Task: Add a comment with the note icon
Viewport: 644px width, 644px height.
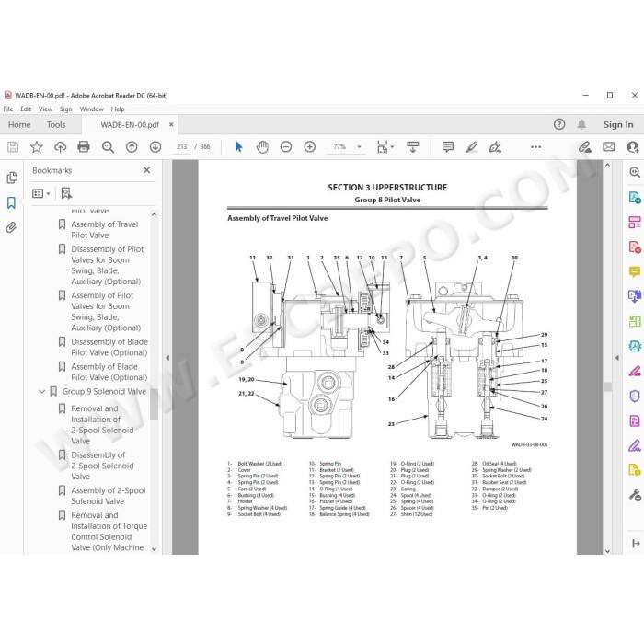Action: pyautogui.click(x=448, y=146)
